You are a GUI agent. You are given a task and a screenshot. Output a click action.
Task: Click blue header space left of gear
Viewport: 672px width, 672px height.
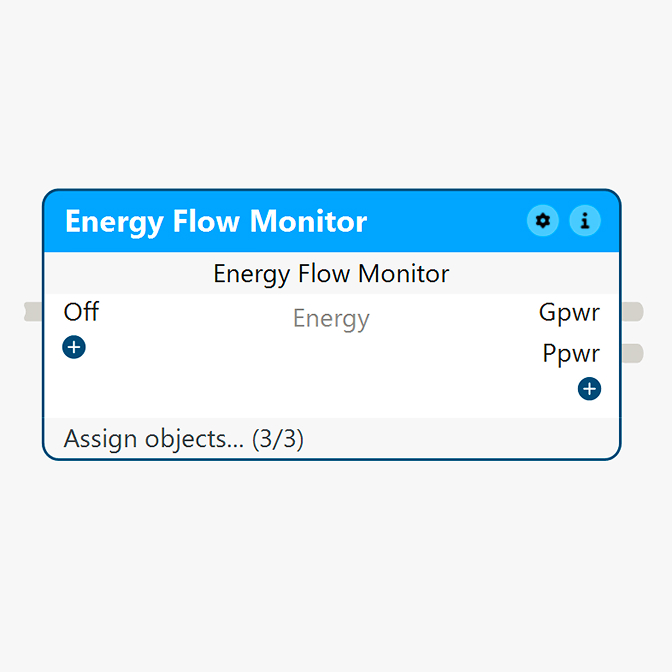(450, 221)
